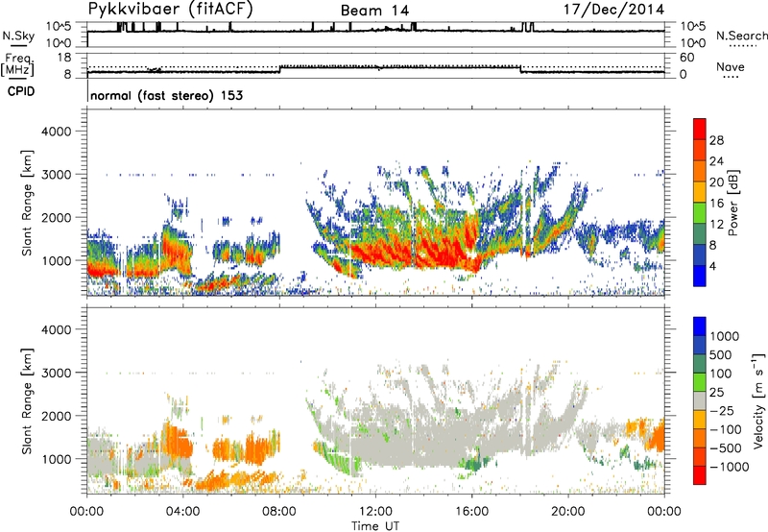Click the "Slant Range [km]" label of velocity panel

[x=27, y=401]
